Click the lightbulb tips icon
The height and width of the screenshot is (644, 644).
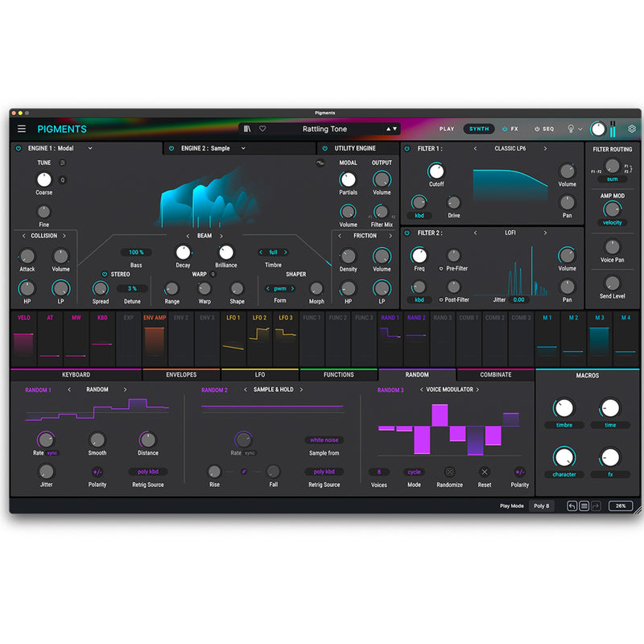pyautogui.click(x=572, y=129)
